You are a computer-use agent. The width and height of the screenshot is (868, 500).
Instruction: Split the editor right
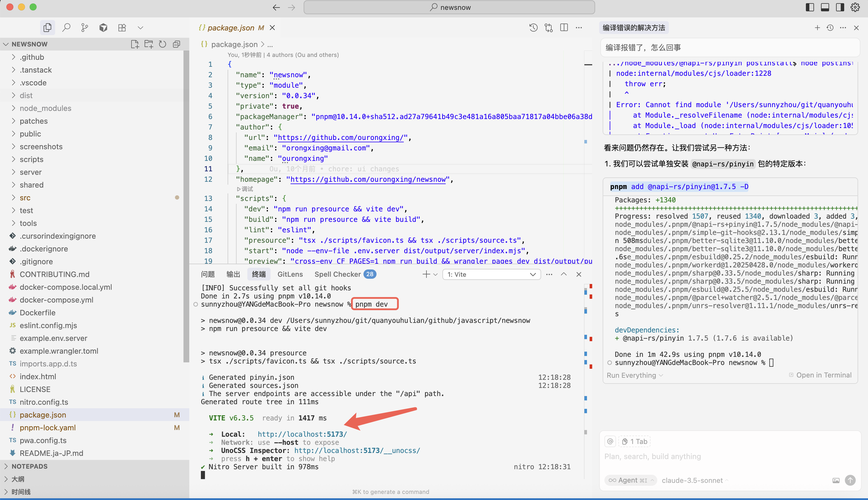tap(564, 28)
